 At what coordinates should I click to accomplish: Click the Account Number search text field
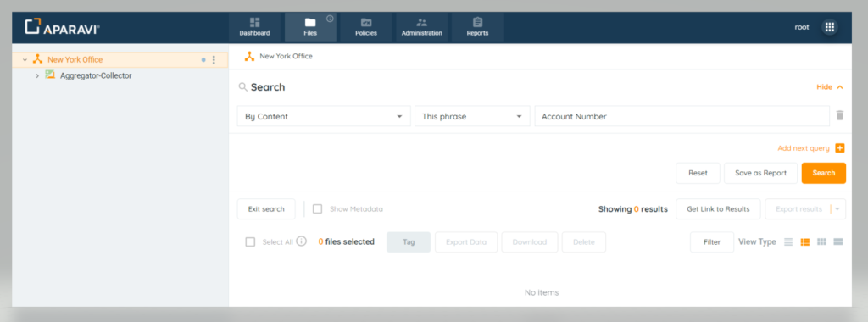682,116
